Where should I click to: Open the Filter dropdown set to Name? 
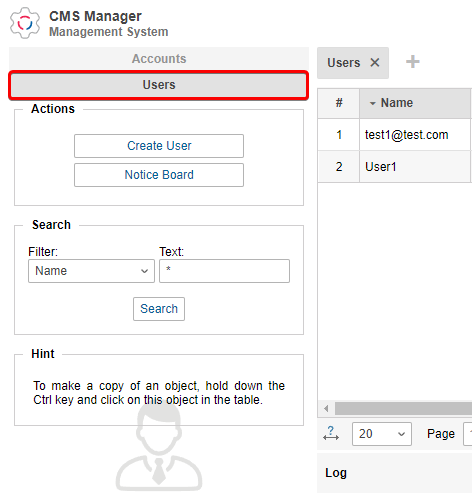pyautogui.click(x=91, y=271)
